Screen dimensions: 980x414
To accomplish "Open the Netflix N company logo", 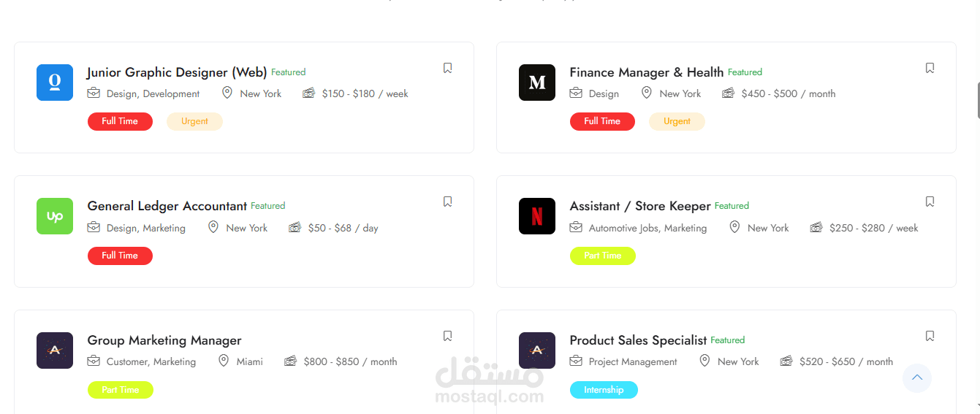I will point(537,216).
